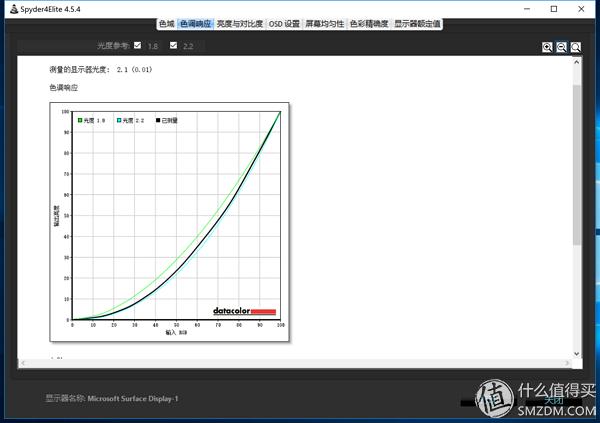600x423 pixels.
Task: Open the OSD 设置 tab
Action: coord(284,24)
